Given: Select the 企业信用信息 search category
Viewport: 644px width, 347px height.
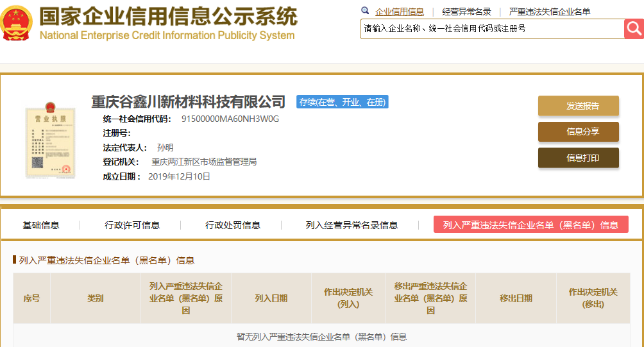Looking at the screenshot, I should click(x=399, y=12).
